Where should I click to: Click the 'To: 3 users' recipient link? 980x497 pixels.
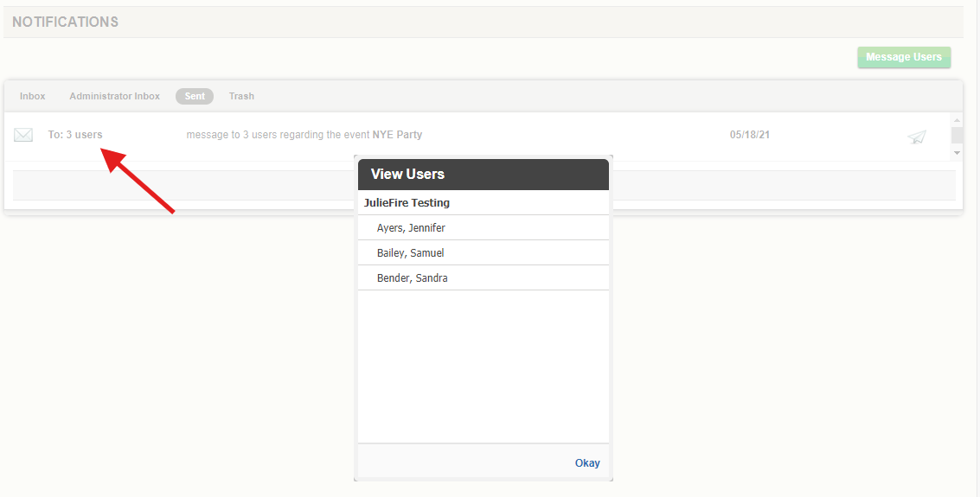point(75,134)
